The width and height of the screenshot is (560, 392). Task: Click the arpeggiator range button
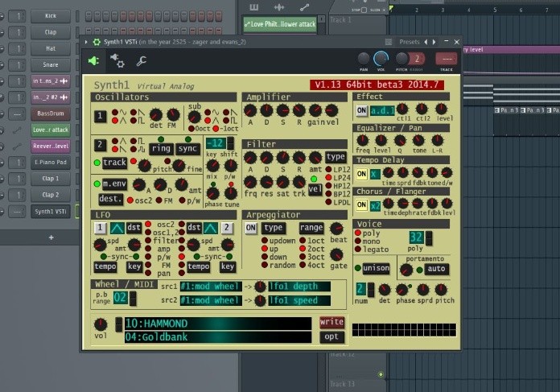pyautogui.click(x=311, y=228)
